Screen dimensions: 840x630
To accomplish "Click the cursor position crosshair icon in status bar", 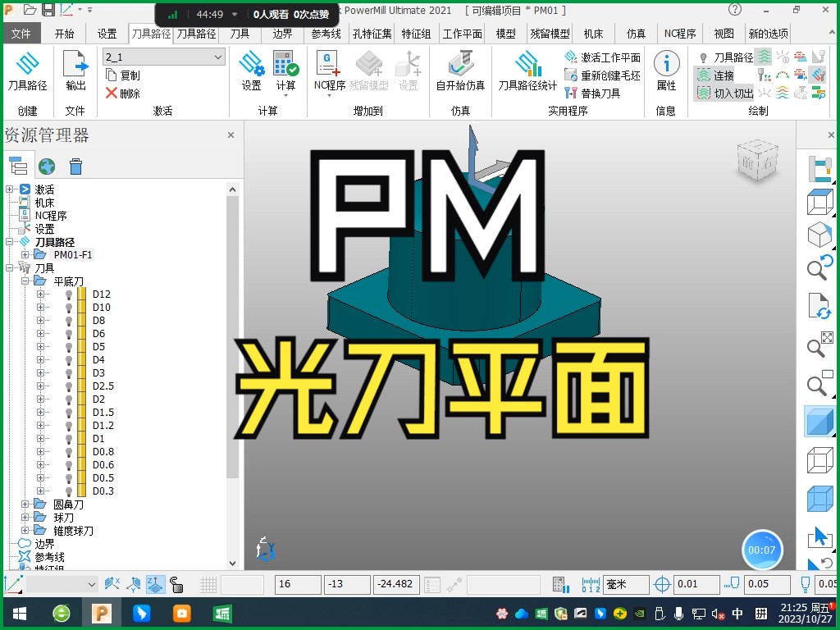I will click(x=662, y=584).
